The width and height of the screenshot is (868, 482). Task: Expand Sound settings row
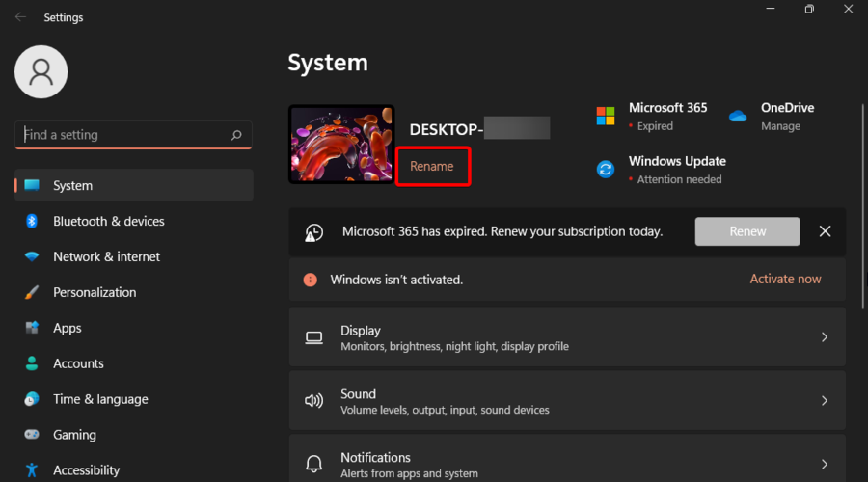pyautogui.click(x=566, y=401)
